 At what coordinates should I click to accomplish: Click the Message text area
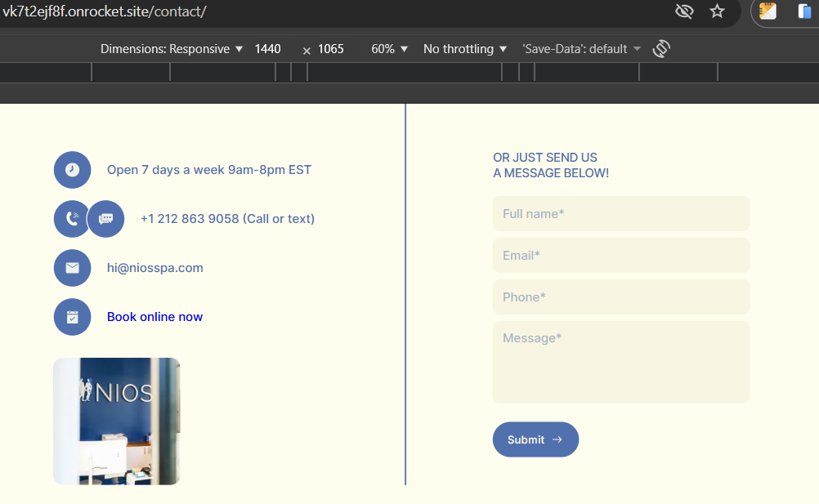[x=621, y=362]
